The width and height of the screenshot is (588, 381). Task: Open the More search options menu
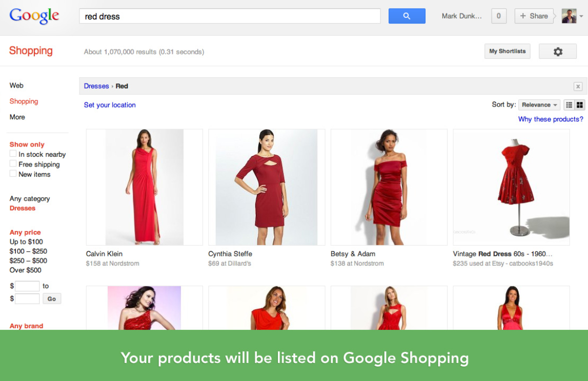coord(17,117)
